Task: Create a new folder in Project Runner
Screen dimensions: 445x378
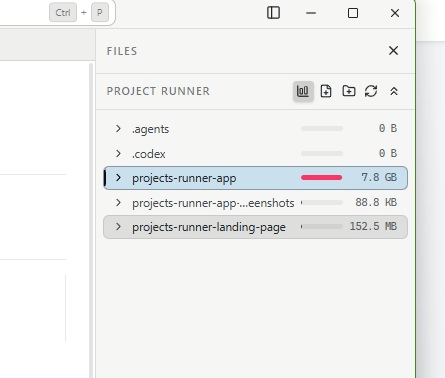Action: [x=349, y=91]
